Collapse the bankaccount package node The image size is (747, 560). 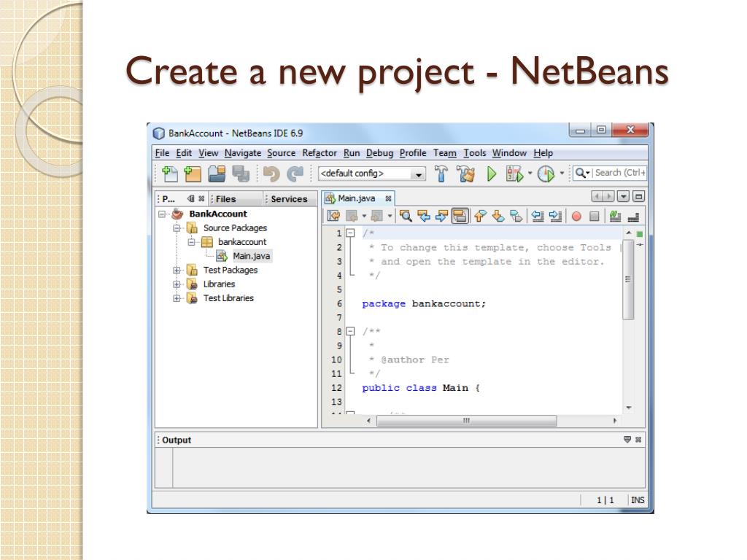point(192,242)
